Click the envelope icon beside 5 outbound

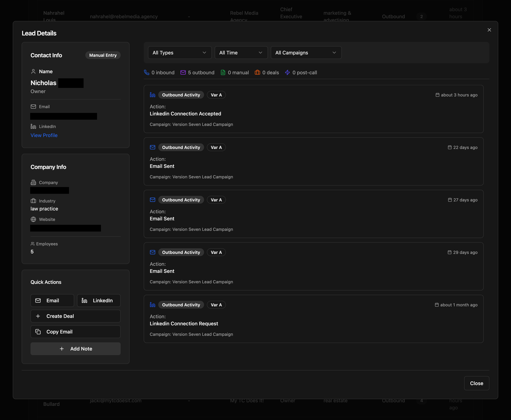[x=183, y=73]
